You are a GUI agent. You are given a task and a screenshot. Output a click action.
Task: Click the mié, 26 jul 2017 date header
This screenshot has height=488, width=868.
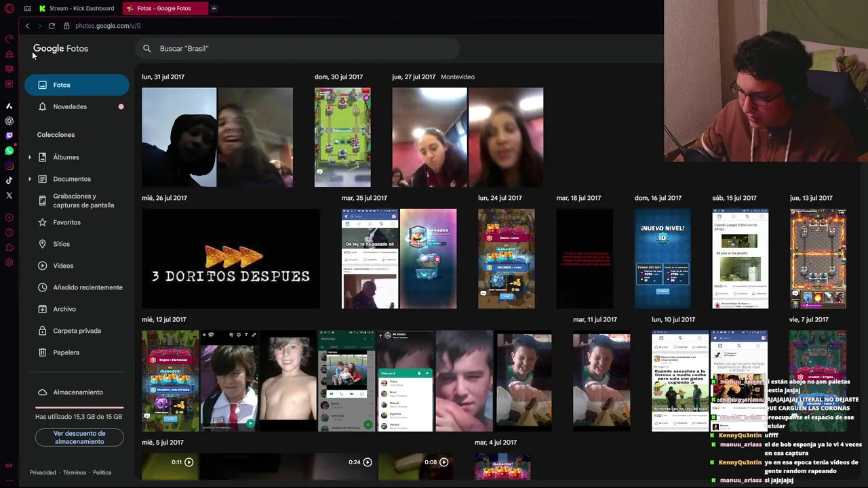click(164, 198)
